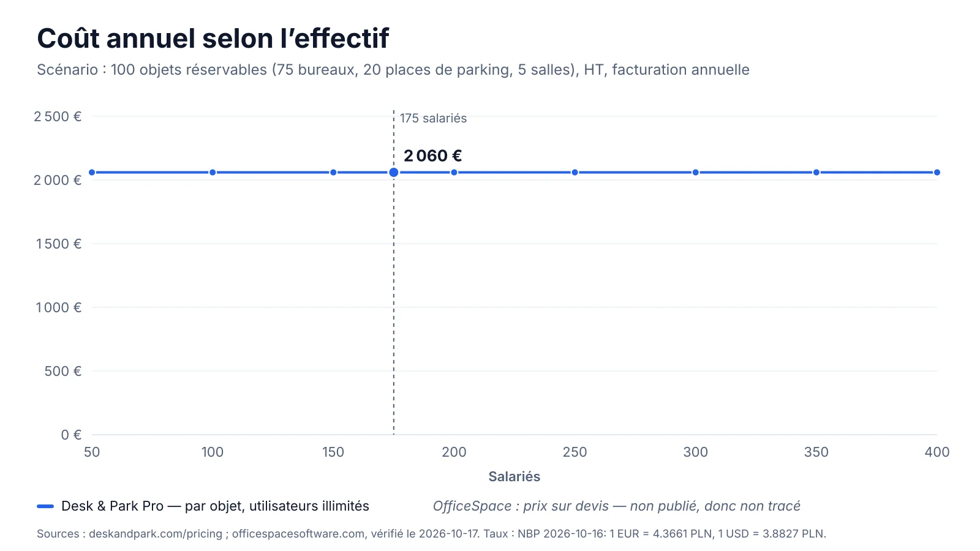Click the OfficeSpace prix sur devis note
This screenshot has height=551, width=980.
[616, 506]
